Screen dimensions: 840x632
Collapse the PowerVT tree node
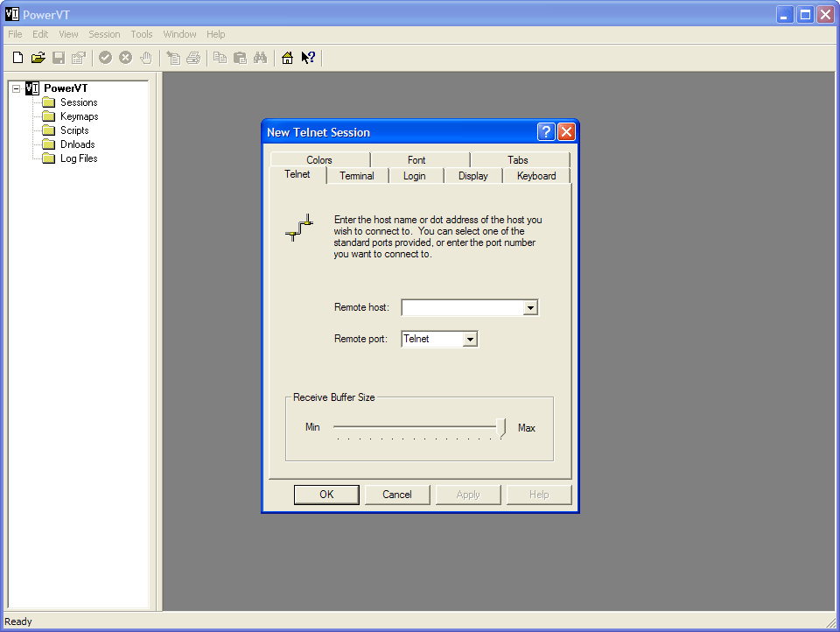click(x=15, y=88)
